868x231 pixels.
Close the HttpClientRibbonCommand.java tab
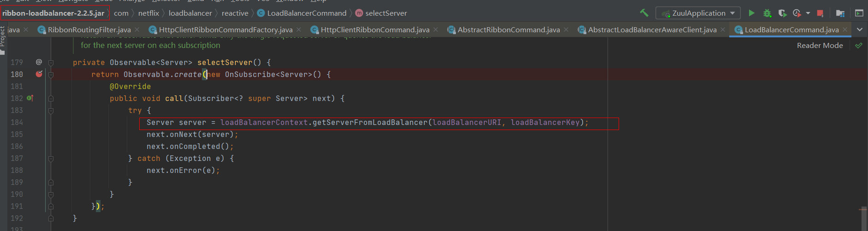click(436, 30)
